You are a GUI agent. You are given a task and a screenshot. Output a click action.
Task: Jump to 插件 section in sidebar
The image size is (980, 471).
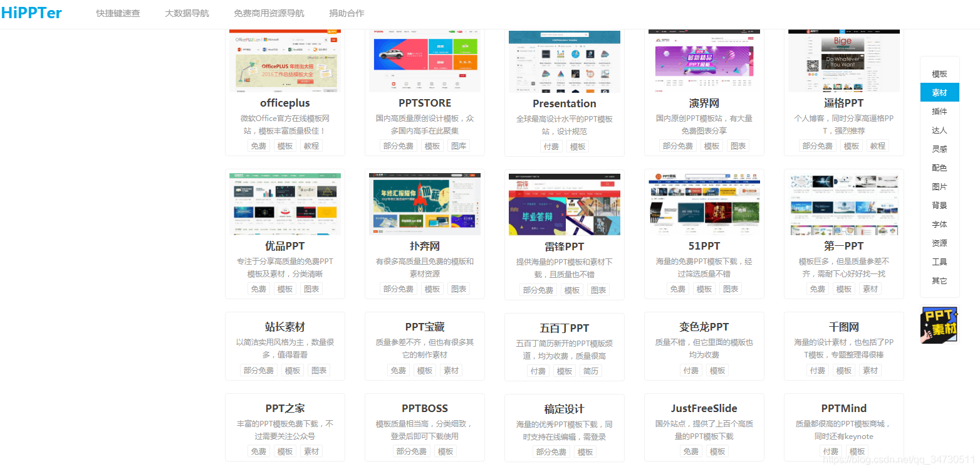(x=939, y=111)
